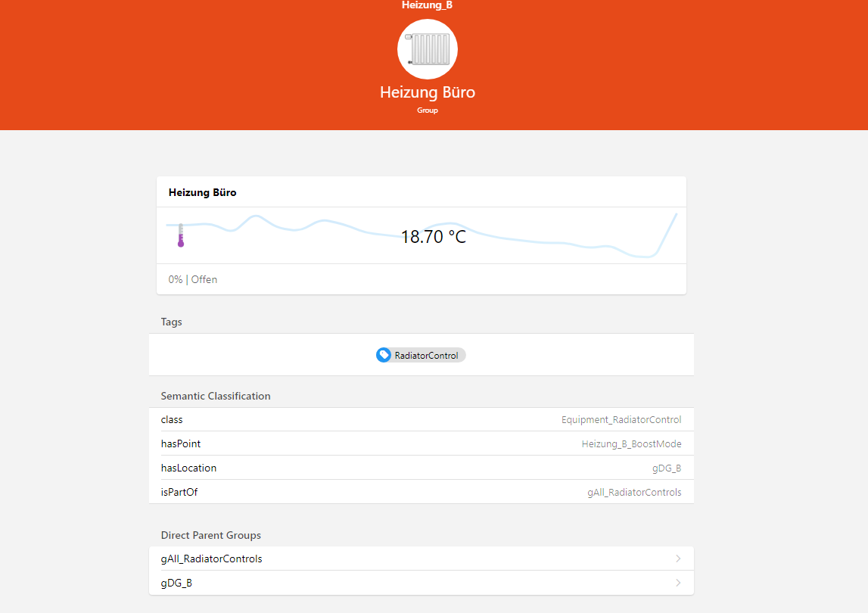
Task: Select the hasPoint value Heizung_B_BoostMode
Action: coord(631,444)
